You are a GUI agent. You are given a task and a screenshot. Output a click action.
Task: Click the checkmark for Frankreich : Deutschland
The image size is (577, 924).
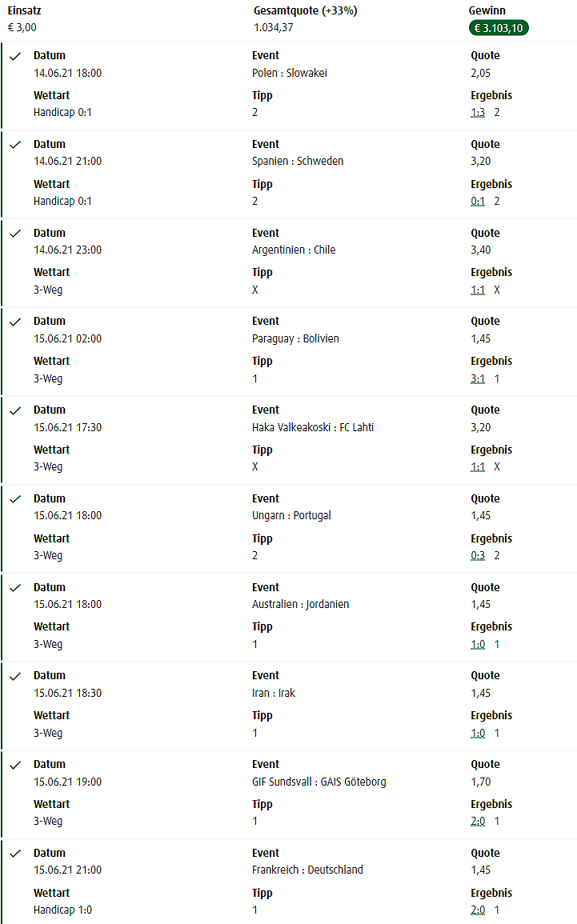(x=15, y=854)
